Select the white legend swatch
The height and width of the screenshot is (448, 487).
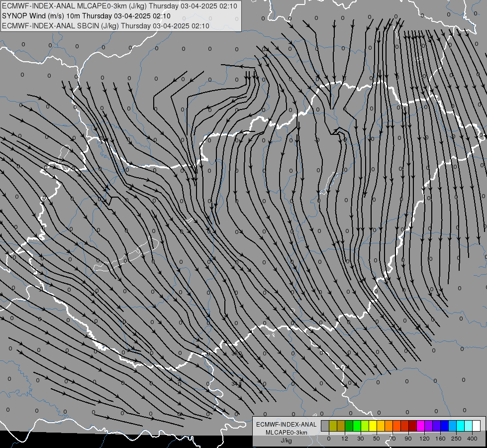pyautogui.click(x=477, y=426)
